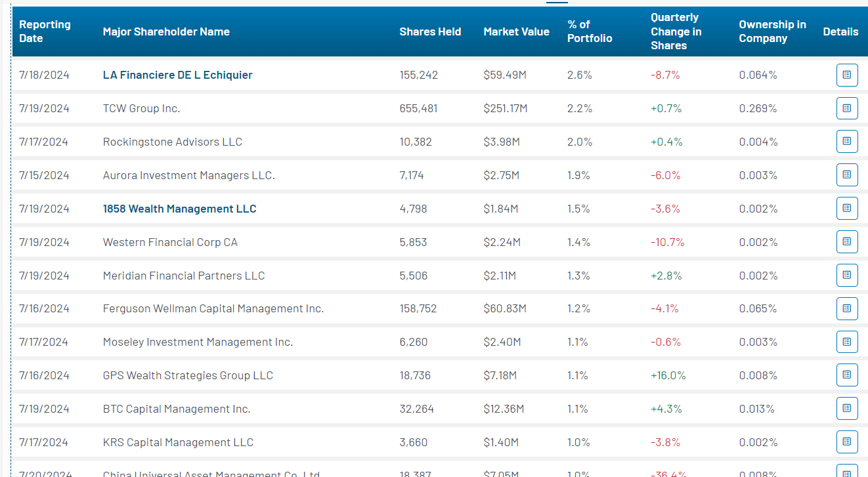
Task: Select GPS Wealth Strategies Group LLC name
Action: tap(188, 375)
